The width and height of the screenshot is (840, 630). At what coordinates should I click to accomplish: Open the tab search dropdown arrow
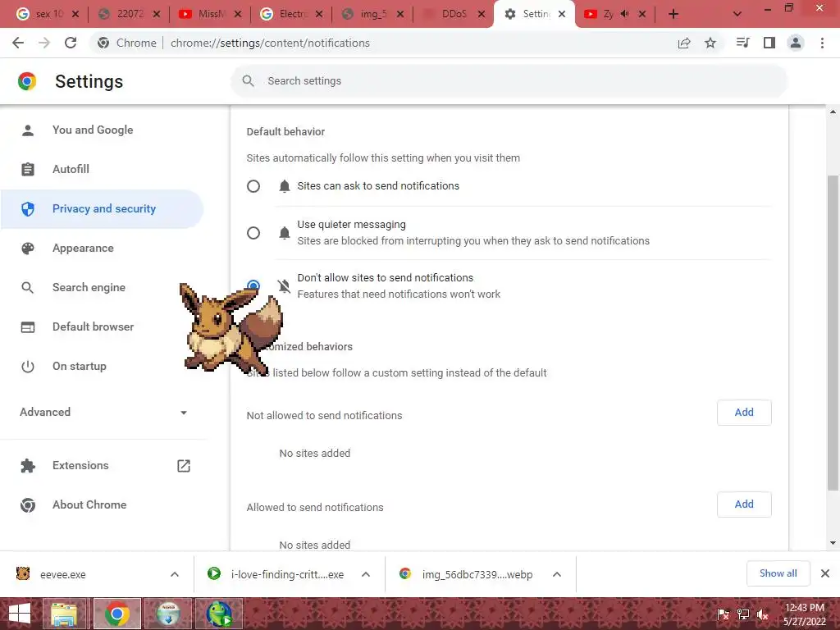(x=737, y=14)
